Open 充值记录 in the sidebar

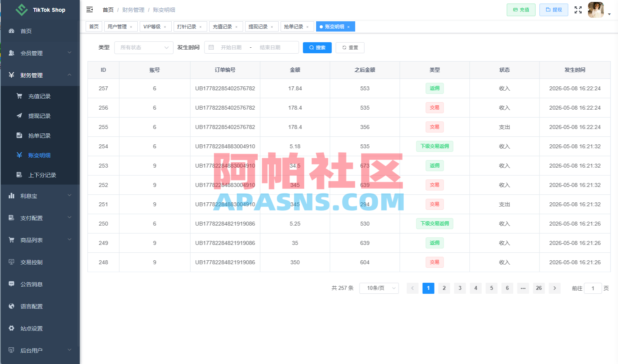(40, 96)
